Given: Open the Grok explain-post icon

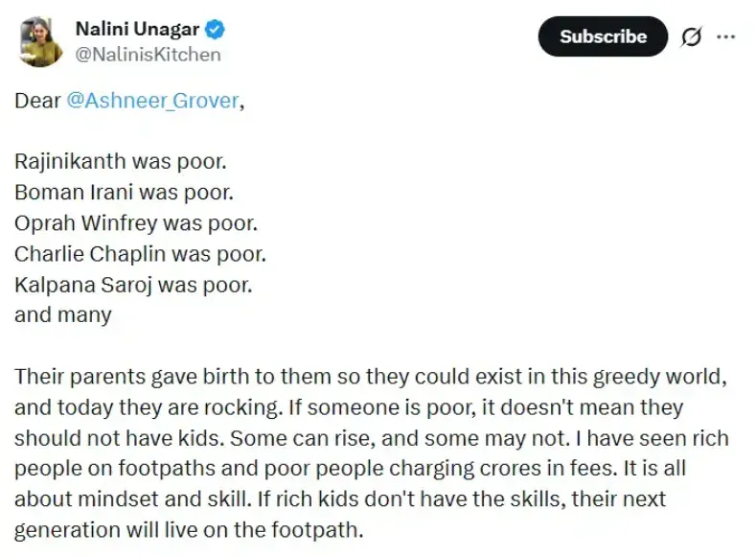Looking at the screenshot, I should [x=691, y=36].
